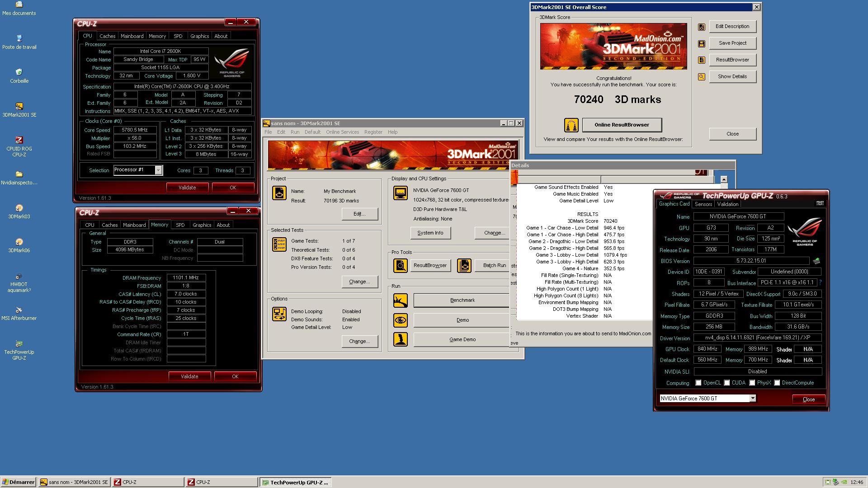Launch 3DMark2001 SE desktop shortcut
Image resolution: width=868 pixels, height=488 pixels.
point(19,110)
